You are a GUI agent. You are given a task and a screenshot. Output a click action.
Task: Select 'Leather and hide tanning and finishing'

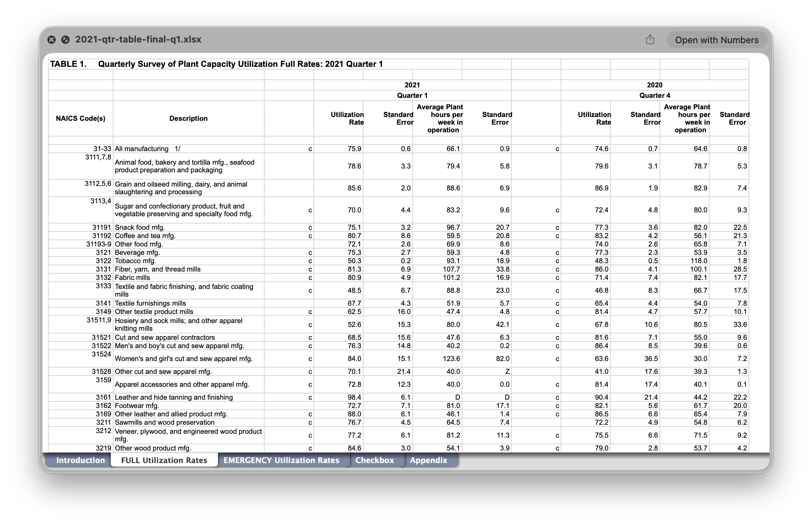coord(188,397)
